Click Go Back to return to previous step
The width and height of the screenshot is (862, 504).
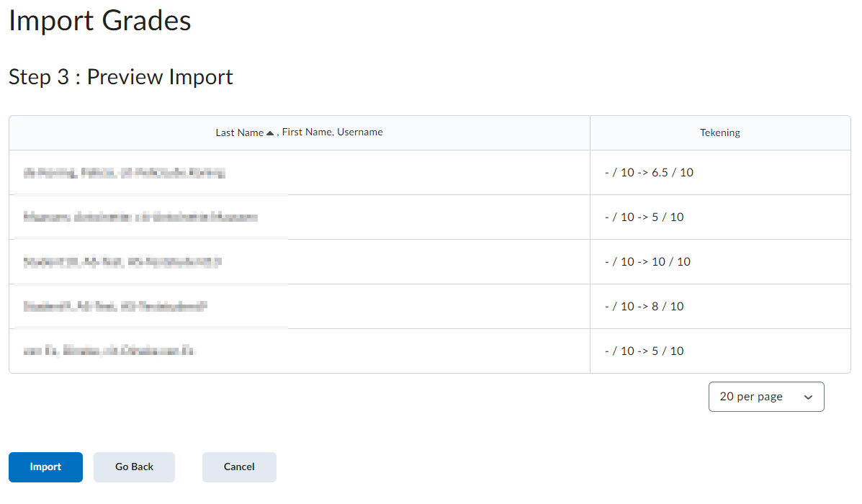click(134, 467)
